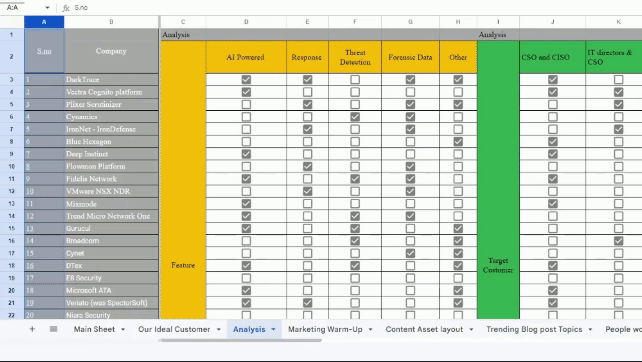642x362 pixels.
Task: Click Analysis label in column C
Action: click(x=176, y=35)
